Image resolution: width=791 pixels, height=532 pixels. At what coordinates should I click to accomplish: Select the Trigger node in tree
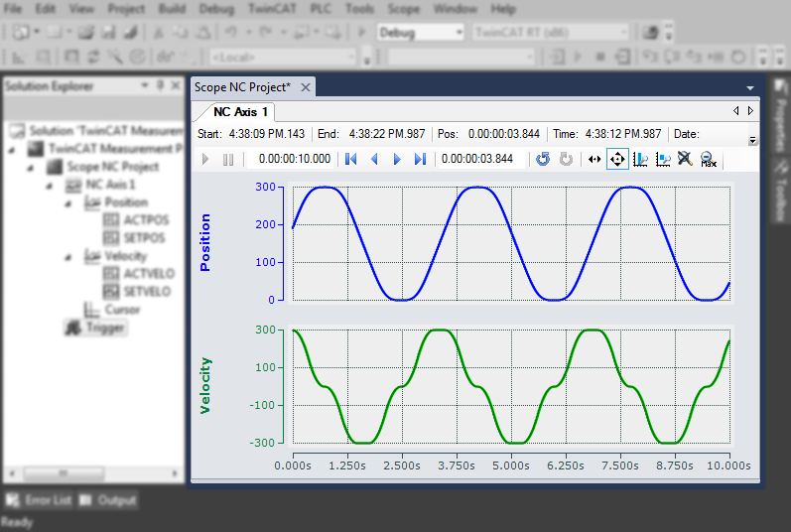[x=95, y=329]
